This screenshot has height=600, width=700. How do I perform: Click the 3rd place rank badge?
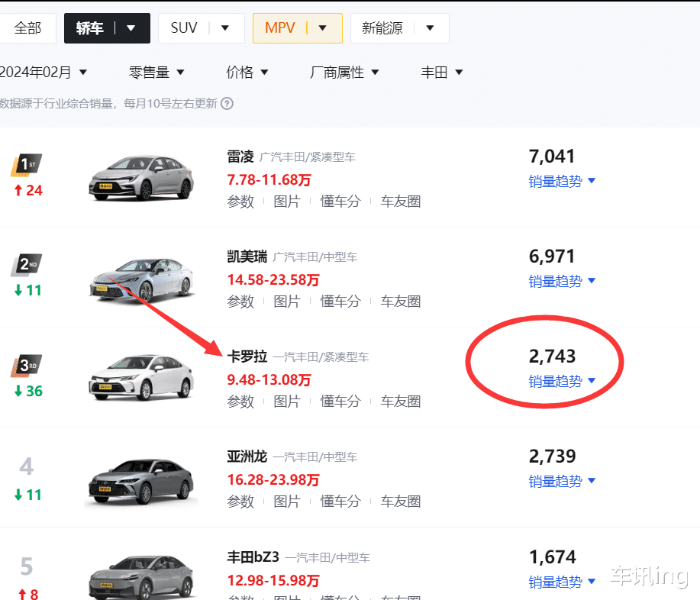[27, 366]
